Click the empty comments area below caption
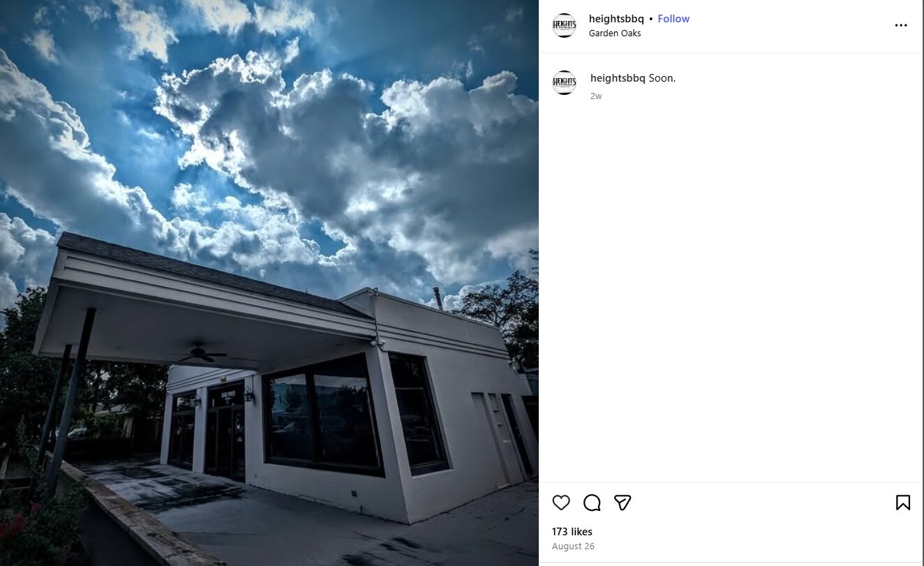This screenshot has height=566, width=924. tap(731, 293)
